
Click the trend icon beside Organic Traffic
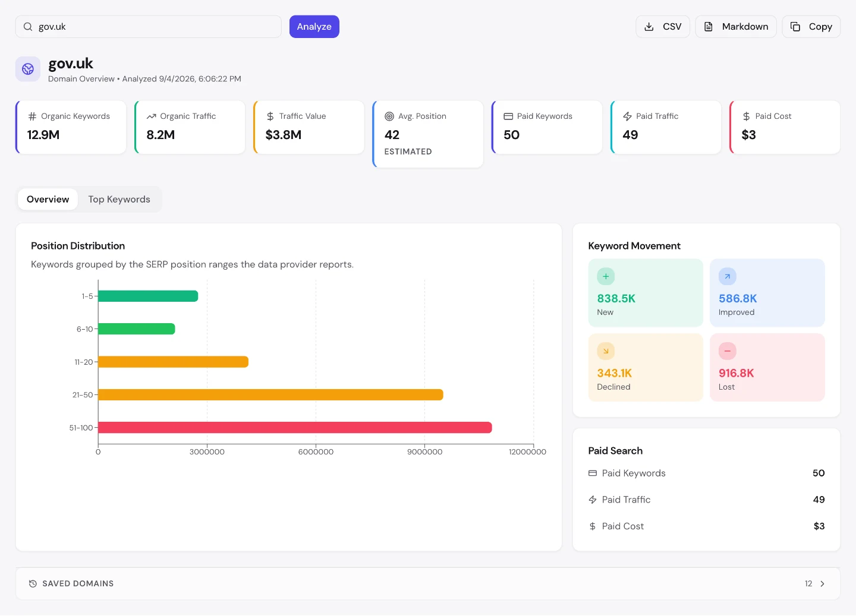pos(152,116)
